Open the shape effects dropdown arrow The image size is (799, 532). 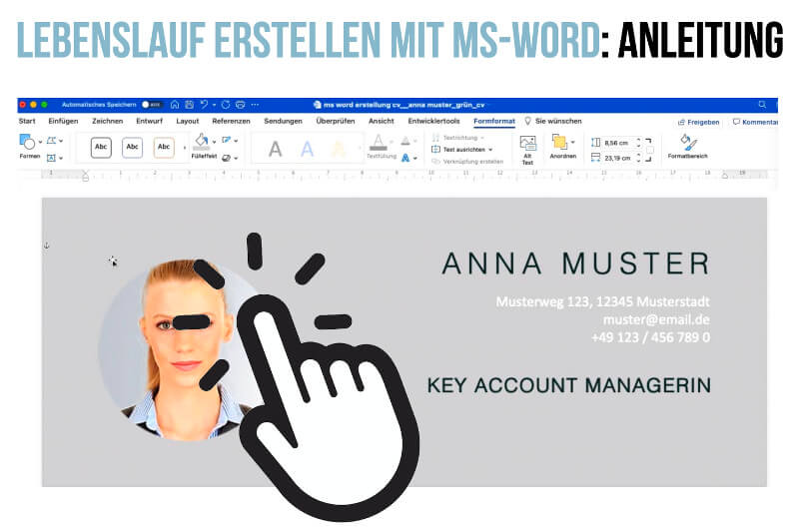236,159
